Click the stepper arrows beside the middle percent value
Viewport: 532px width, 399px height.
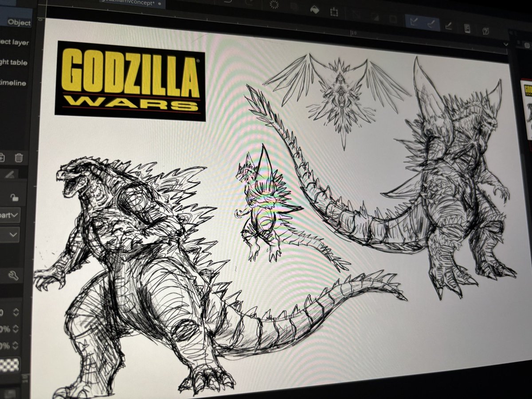(15, 329)
